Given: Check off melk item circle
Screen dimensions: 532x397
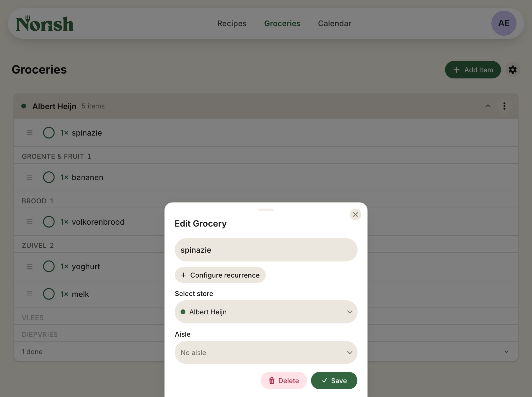Looking at the screenshot, I should coord(49,294).
